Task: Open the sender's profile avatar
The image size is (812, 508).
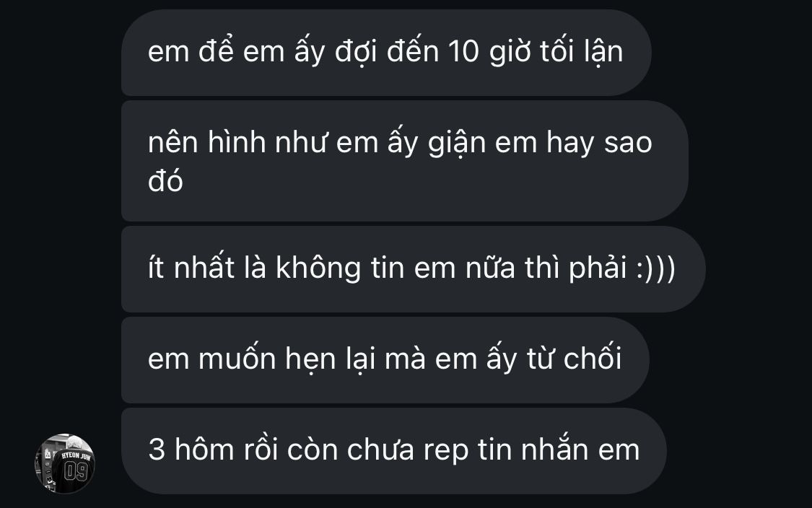Action: tap(65, 463)
